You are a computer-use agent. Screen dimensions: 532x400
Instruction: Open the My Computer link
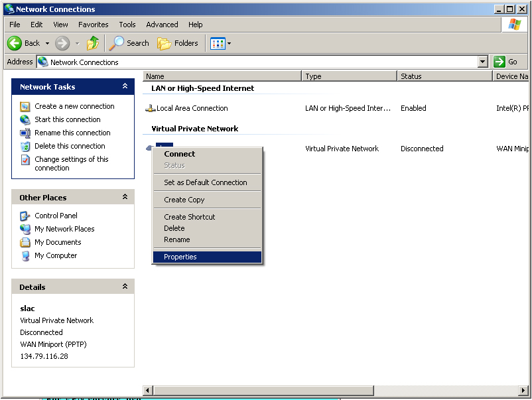(56, 255)
